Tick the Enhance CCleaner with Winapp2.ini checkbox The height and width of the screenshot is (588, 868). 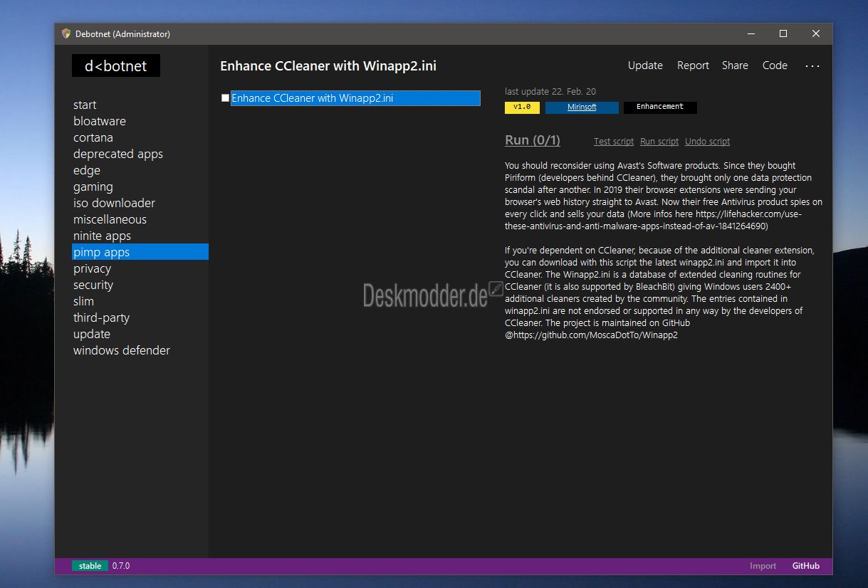(x=225, y=98)
